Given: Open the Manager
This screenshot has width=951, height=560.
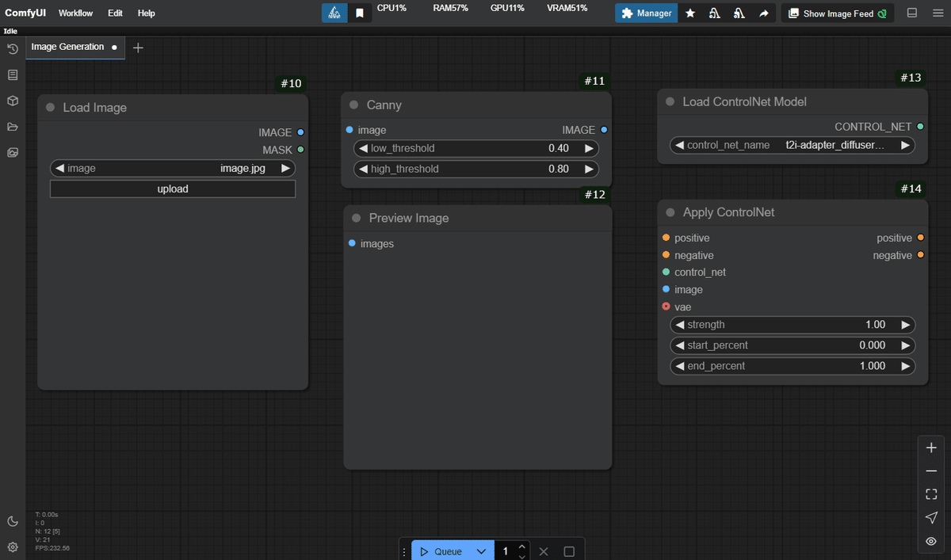Looking at the screenshot, I should coord(646,13).
